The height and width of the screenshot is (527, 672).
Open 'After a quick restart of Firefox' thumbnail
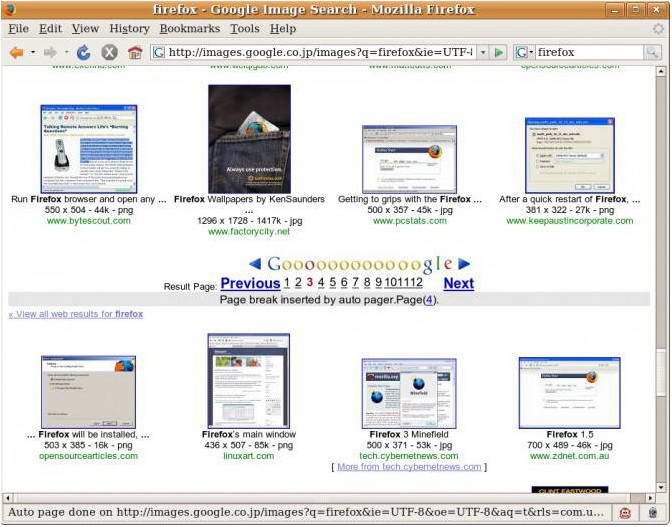tap(570, 156)
